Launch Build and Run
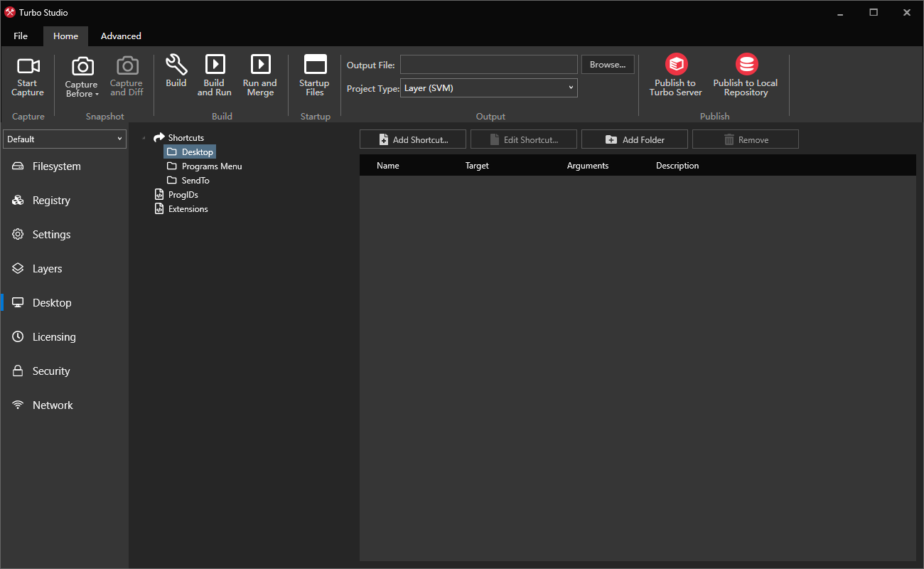This screenshot has width=924, height=569. point(214,75)
